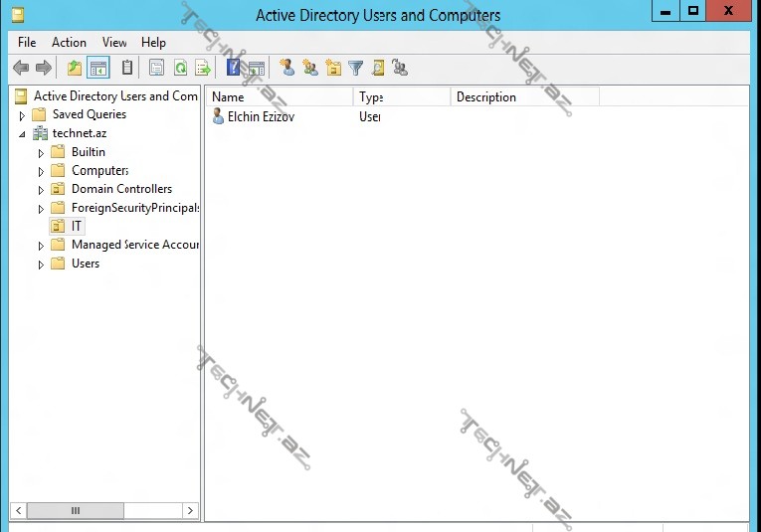Click the user icon beside Elchin Ezizov

[218, 116]
